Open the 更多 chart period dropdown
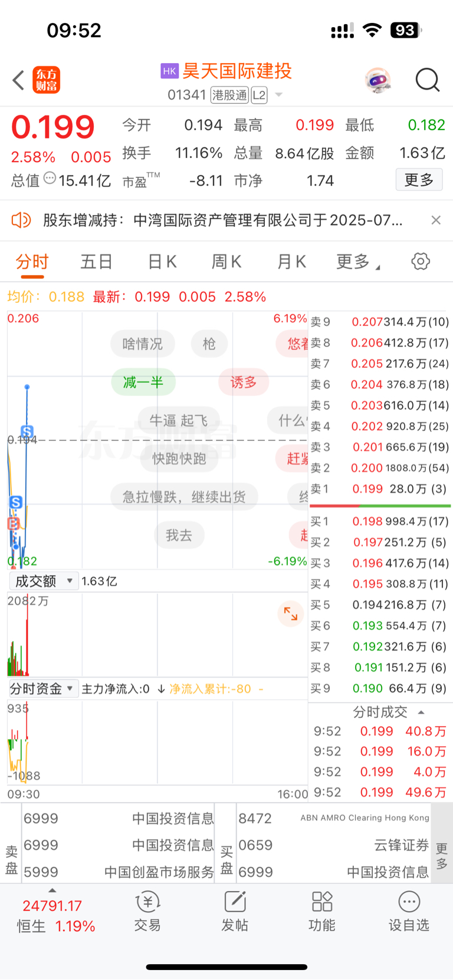The height and width of the screenshot is (980, 453). click(358, 262)
